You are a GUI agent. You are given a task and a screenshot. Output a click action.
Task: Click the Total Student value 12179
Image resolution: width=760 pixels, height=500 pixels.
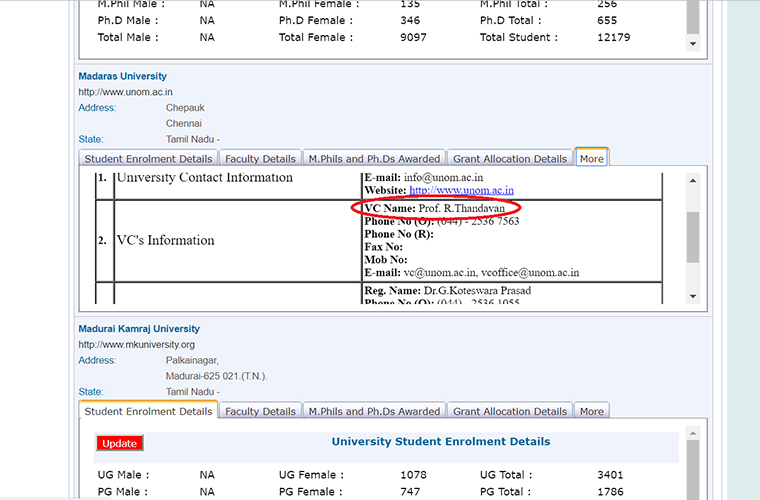(x=614, y=37)
